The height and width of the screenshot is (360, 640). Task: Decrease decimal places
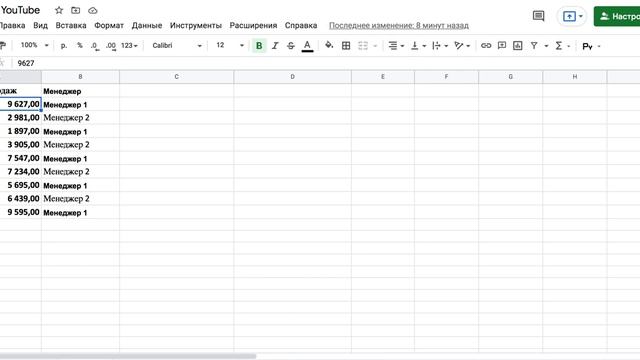[95, 46]
